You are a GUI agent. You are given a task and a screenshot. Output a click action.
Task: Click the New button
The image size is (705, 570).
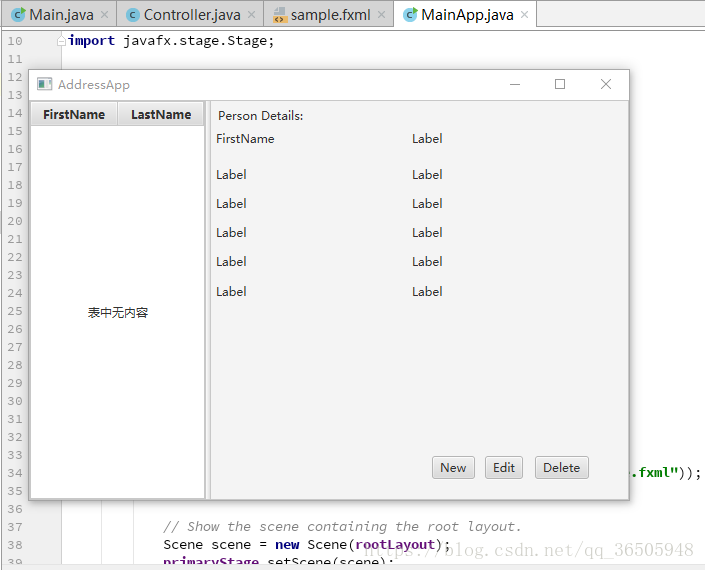[453, 468]
